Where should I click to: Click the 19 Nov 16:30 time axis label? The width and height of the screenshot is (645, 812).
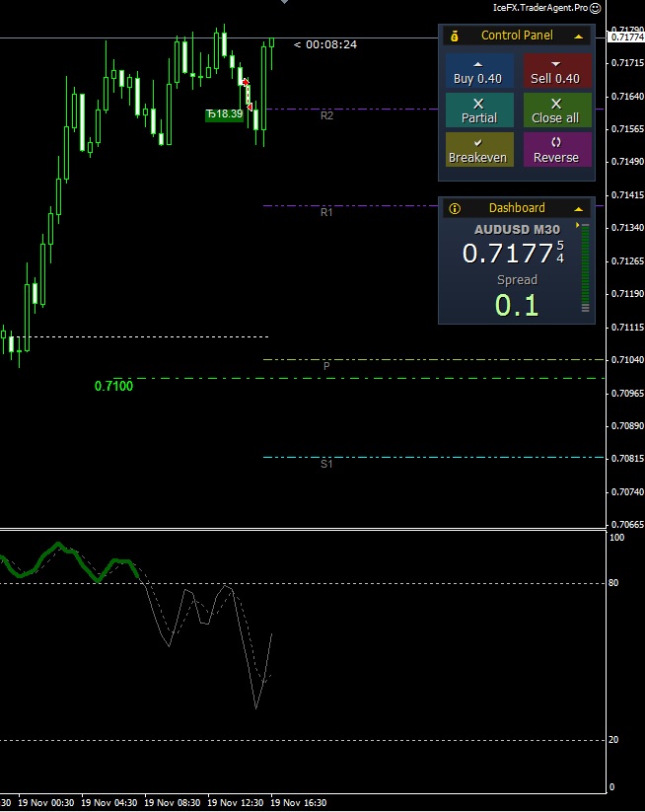[x=299, y=803]
